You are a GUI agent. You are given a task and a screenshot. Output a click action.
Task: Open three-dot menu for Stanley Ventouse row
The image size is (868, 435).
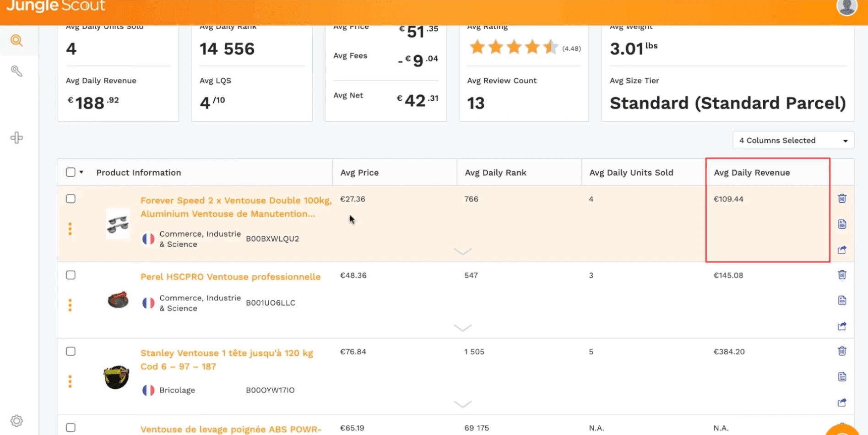point(70,381)
